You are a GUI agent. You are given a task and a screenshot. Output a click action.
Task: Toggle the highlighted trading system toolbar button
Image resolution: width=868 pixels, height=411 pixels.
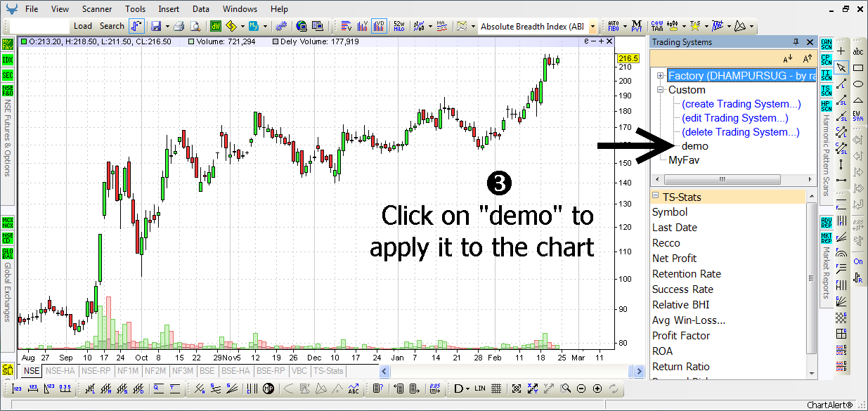(136, 26)
